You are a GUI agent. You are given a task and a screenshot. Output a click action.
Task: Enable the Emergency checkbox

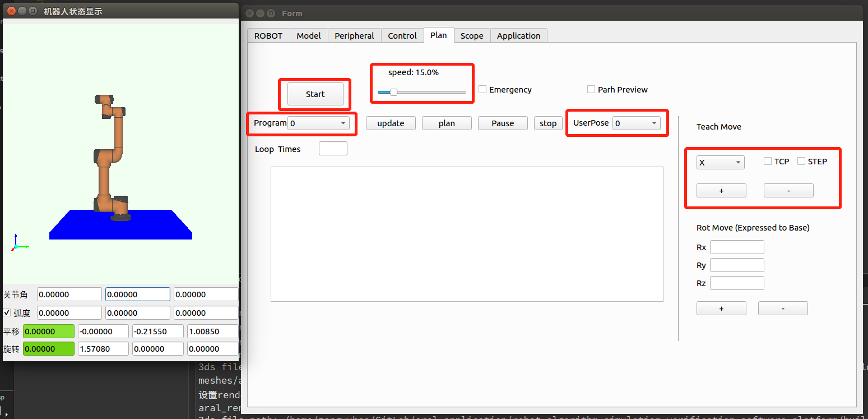[x=482, y=89]
